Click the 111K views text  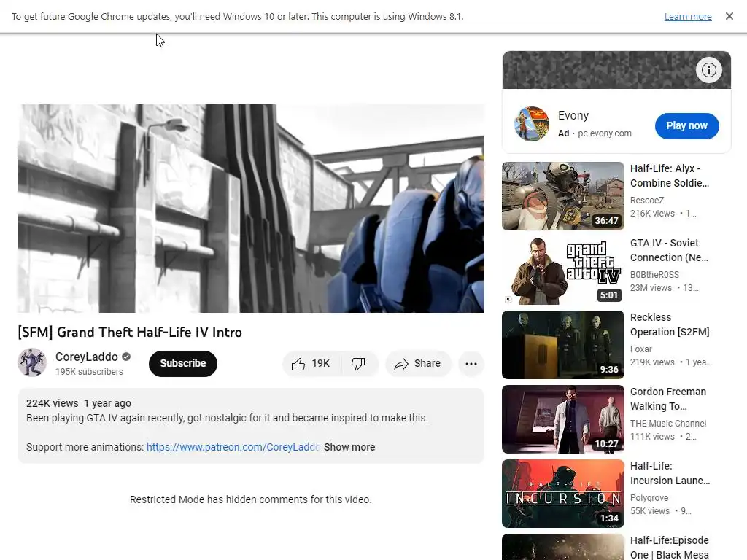pyautogui.click(x=652, y=436)
